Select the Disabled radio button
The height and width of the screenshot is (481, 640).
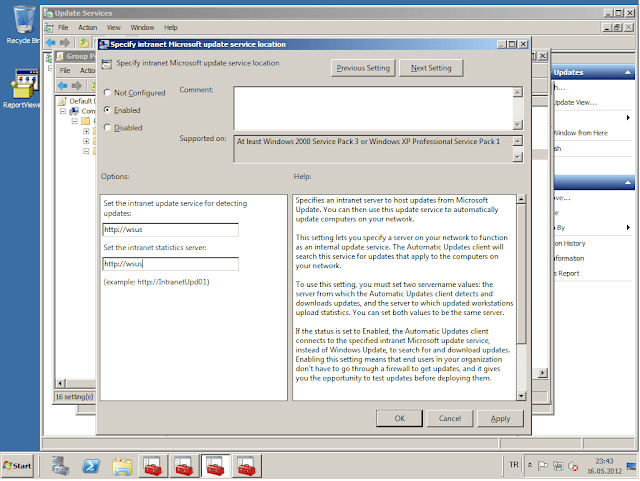(x=107, y=128)
